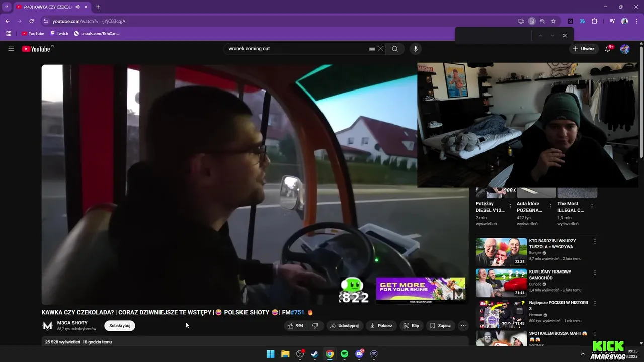Screen dimensions: 644x362
Task: Open the apps grid in bookmarks bar
Action: click(9, 33)
